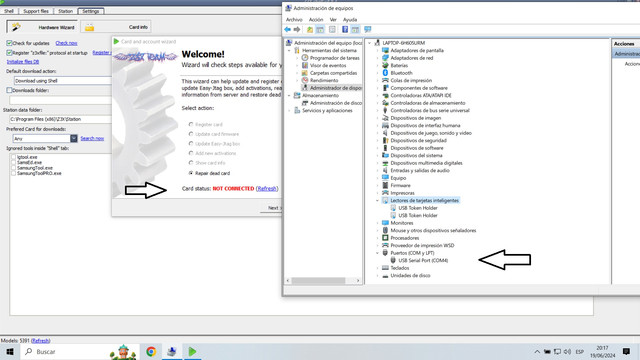Check SamsEd.exe in ignored tools list
Viewport: 640px width, 360px height.
click(14, 162)
